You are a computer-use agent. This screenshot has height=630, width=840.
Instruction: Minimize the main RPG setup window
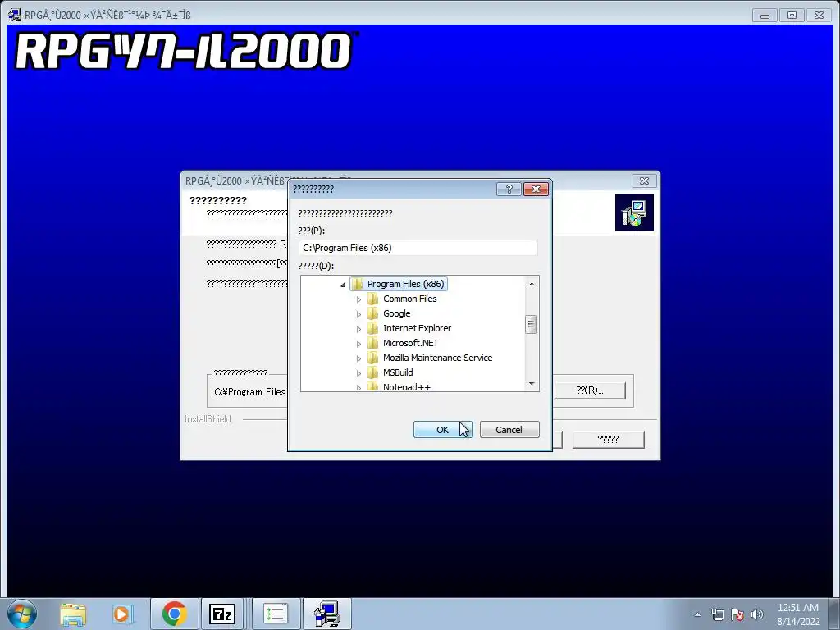[765, 16]
